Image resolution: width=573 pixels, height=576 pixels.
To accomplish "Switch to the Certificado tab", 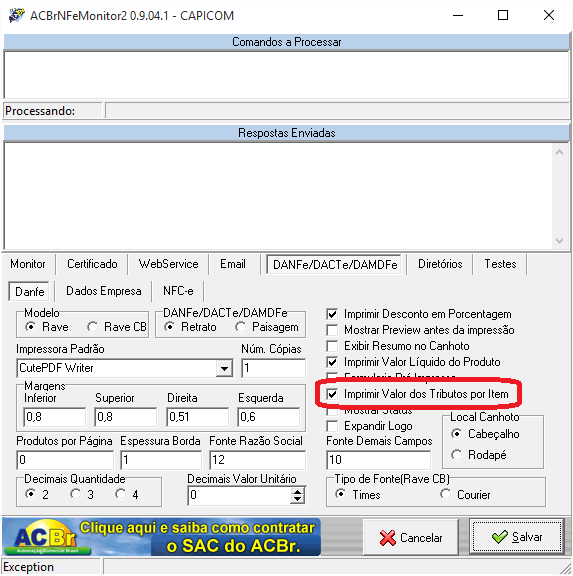I will point(92,264).
